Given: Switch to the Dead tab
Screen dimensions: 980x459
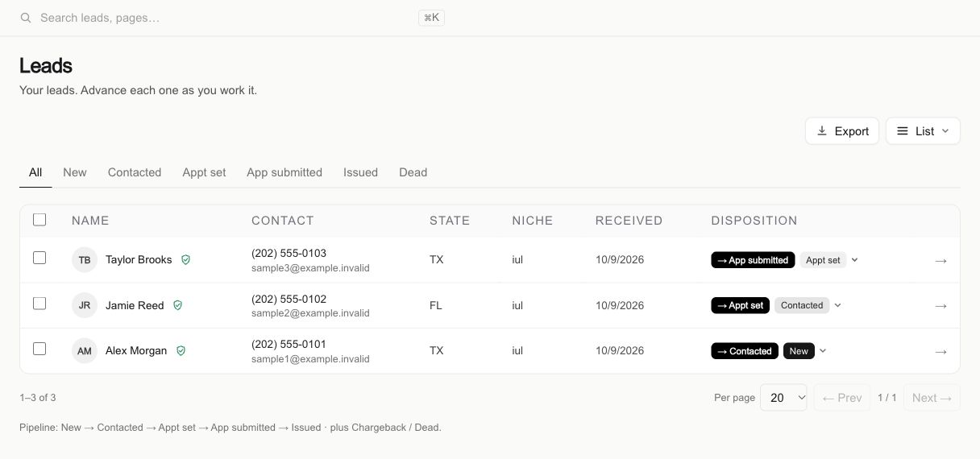Looking at the screenshot, I should click(413, 172).
